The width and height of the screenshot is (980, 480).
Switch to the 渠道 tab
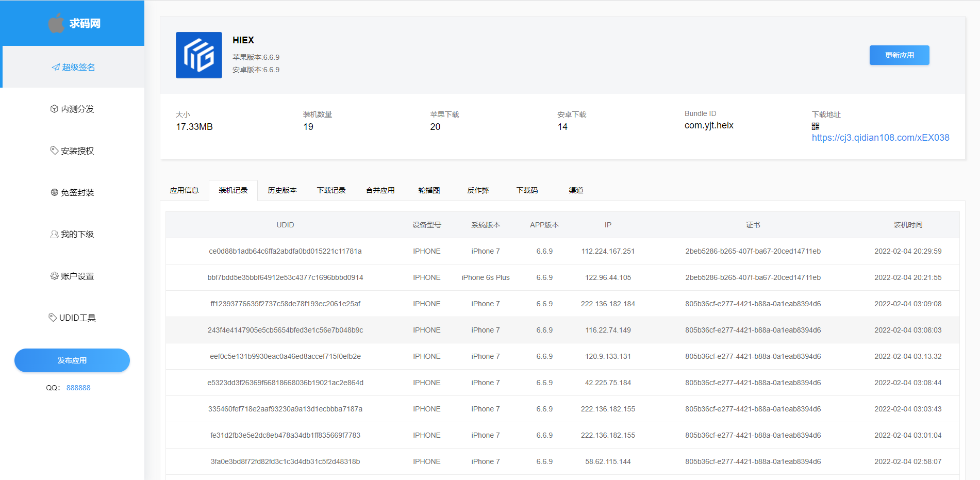pyautogui.click(x=576, y=190)
